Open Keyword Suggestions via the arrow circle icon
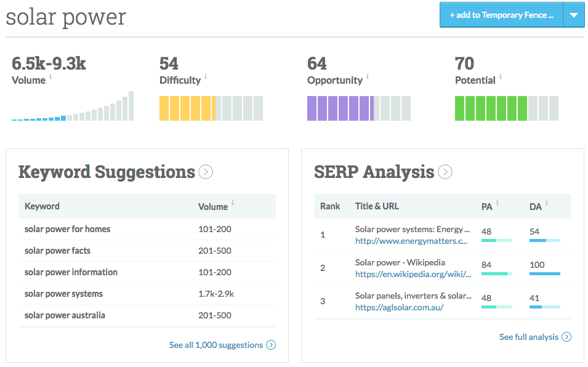This screenshot has width=588, height=367. coord(206,172)
